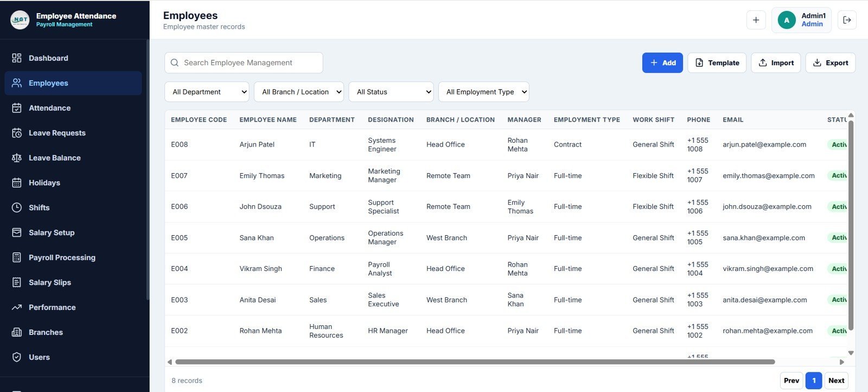The width and height of the screenshot is (868, 392).
Task: Click the Contract employment type cell
Action: 567,144
